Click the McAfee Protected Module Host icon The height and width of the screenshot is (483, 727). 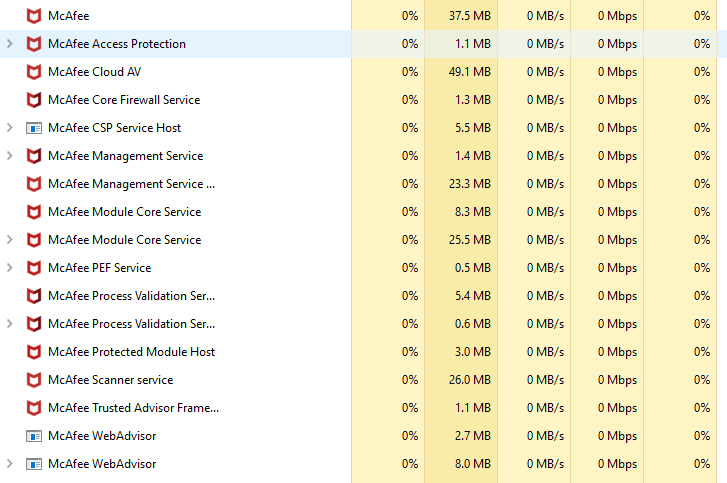click(x=34, y=352)
